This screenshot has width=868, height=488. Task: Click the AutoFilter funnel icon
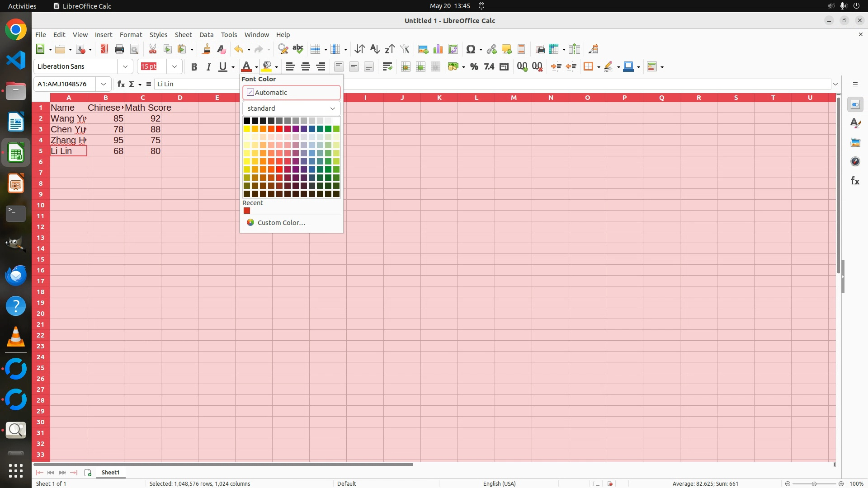tap(405, 49)
